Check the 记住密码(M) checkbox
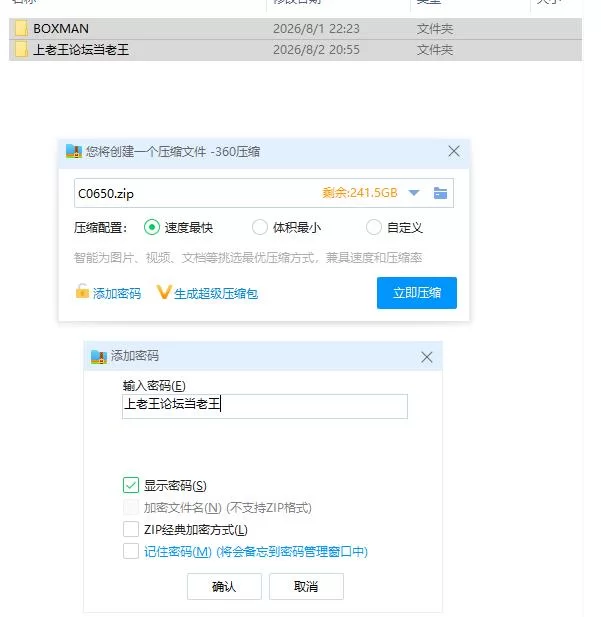 [131, 551]
